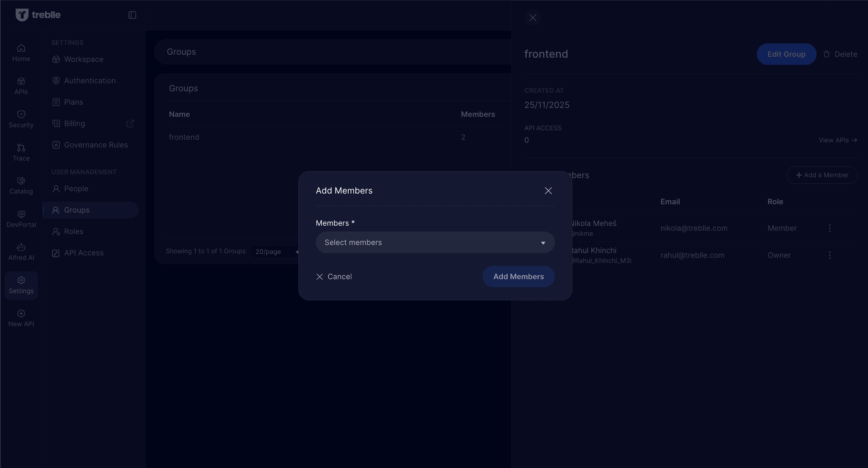Open Governance Rules settings item

click(x=96, y=145)
